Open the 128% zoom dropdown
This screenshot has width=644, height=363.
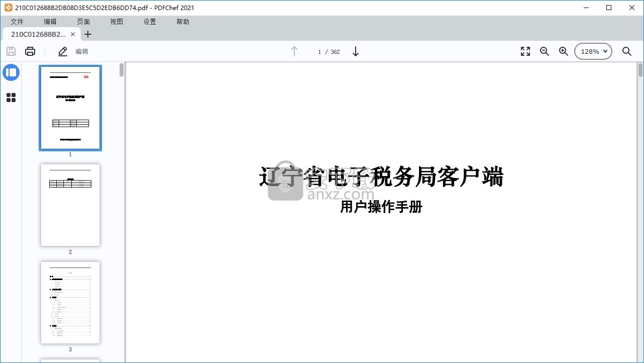[593, 51]
